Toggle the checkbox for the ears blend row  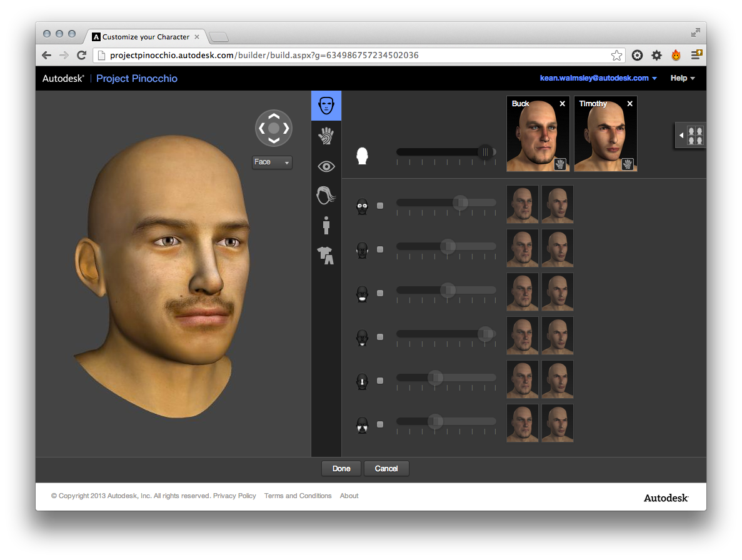(380, 249)
